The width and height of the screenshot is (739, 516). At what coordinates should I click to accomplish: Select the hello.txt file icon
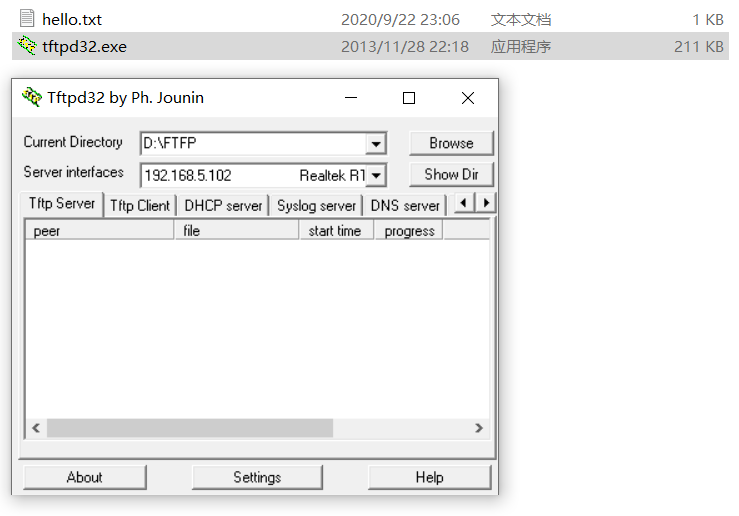[27, 18]
